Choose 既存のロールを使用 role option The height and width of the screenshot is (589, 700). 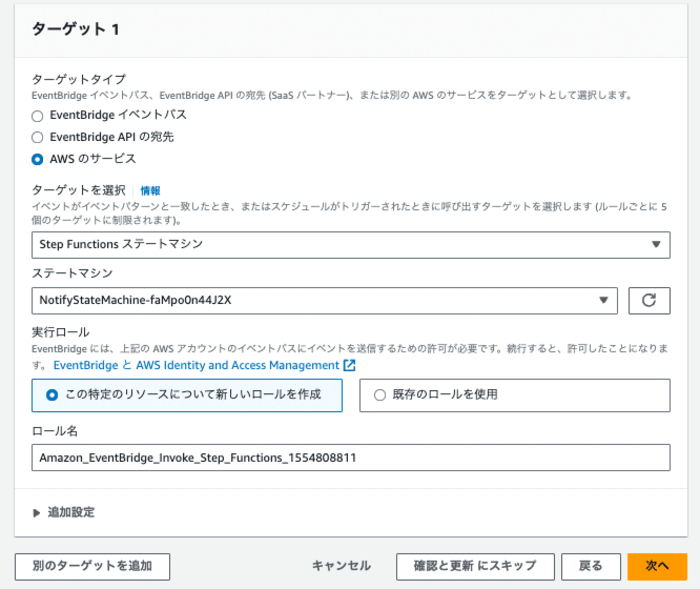(515, 395)
